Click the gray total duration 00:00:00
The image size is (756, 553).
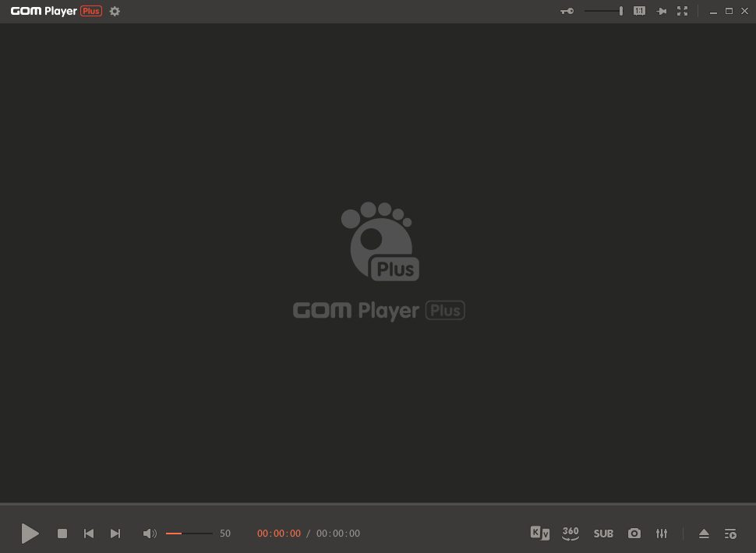coord(338,534)
